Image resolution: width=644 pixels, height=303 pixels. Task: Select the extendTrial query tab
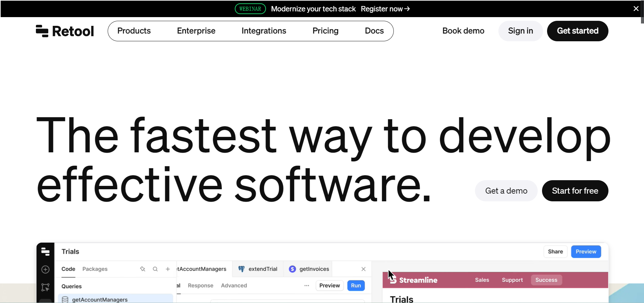258,269
